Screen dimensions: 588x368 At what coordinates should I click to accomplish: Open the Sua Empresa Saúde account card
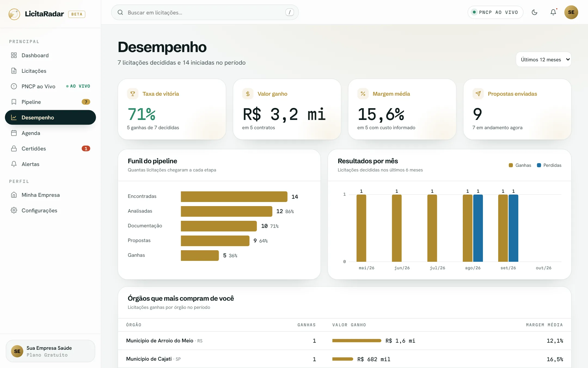50,351
